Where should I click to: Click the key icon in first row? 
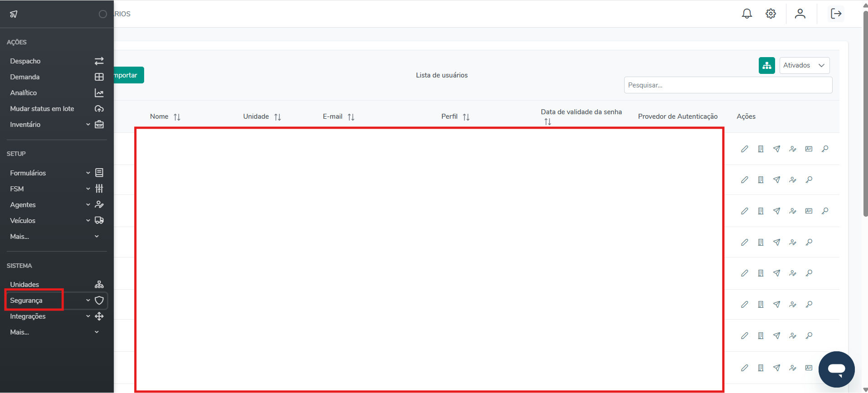click(825, 149)
